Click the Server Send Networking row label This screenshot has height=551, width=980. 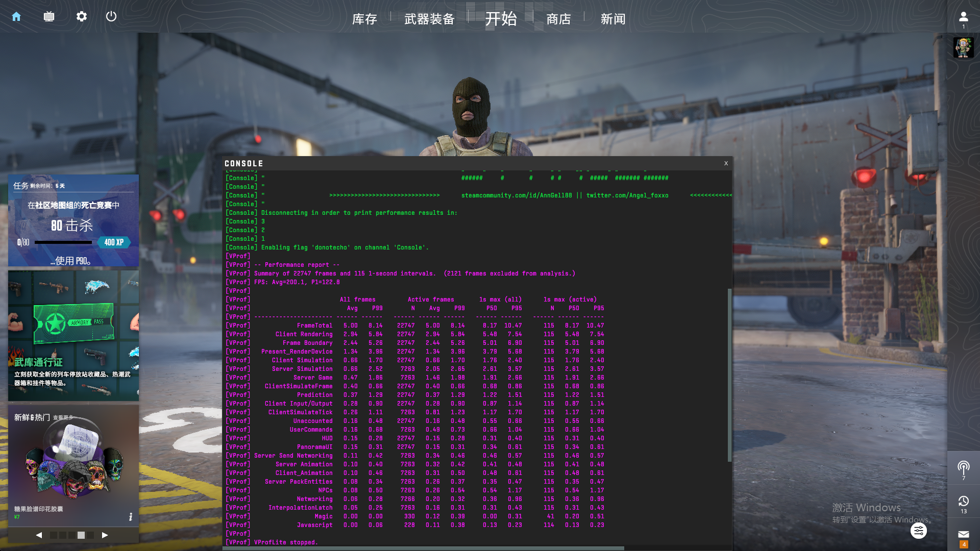(293, 456)
